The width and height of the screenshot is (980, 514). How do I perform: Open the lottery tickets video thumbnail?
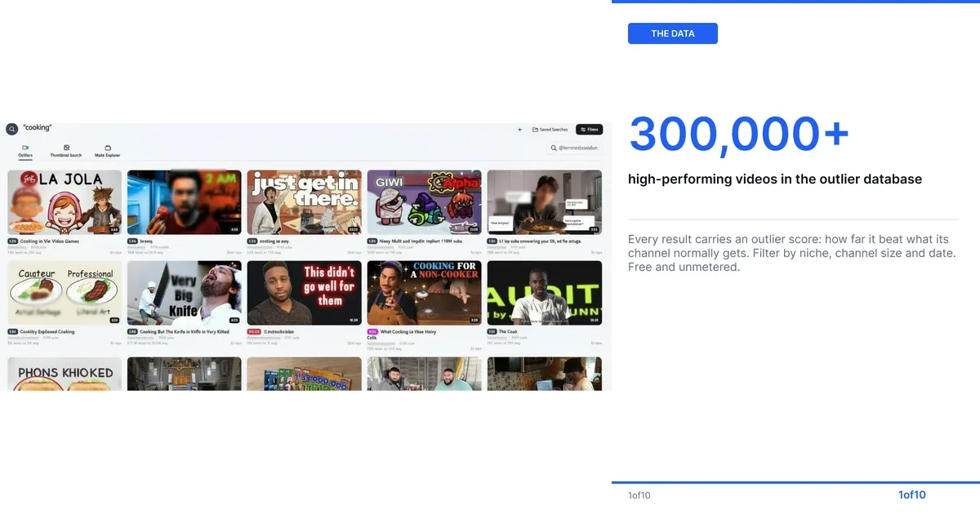[x=305, y=374]
